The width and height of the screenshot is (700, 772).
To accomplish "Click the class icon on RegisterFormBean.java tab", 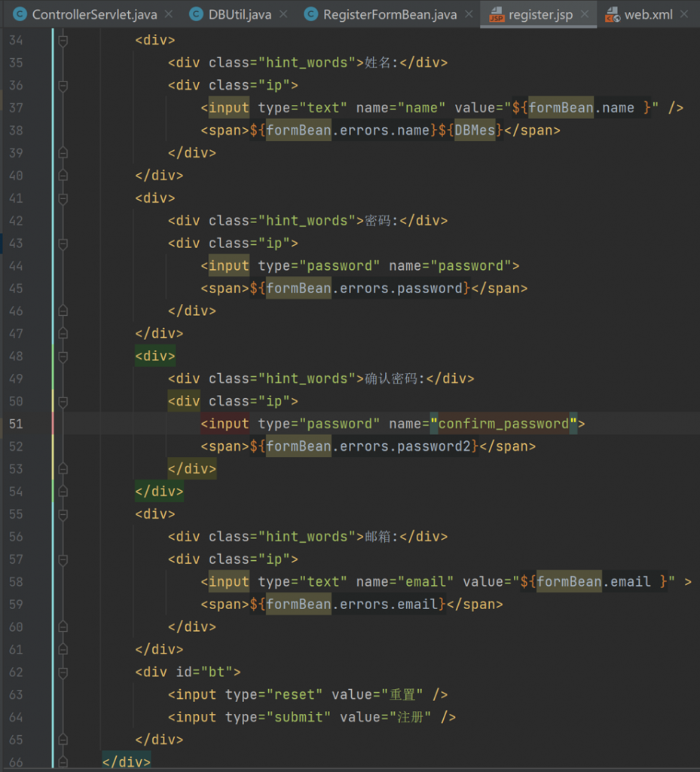I will pos(311,14).
